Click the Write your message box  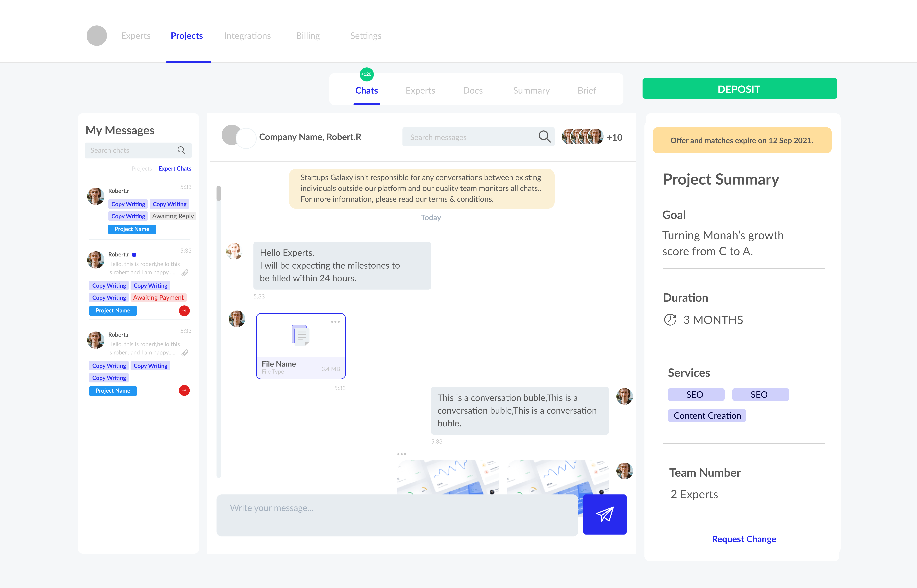point(397,515)
